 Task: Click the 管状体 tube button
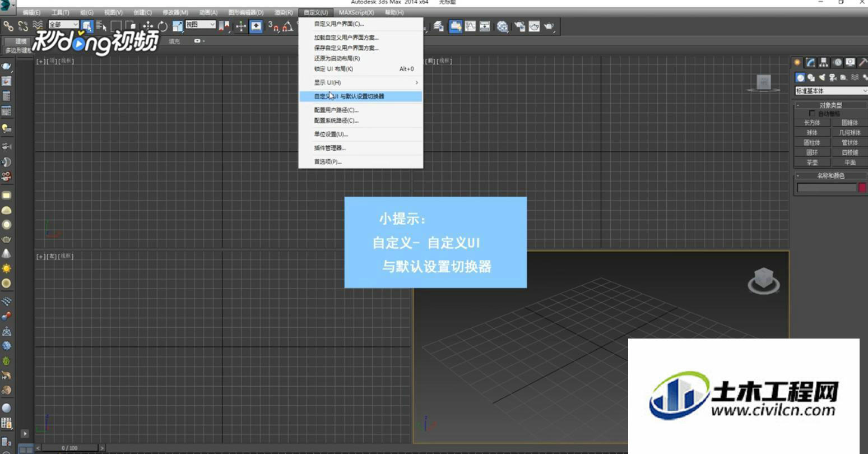(850, 142)
